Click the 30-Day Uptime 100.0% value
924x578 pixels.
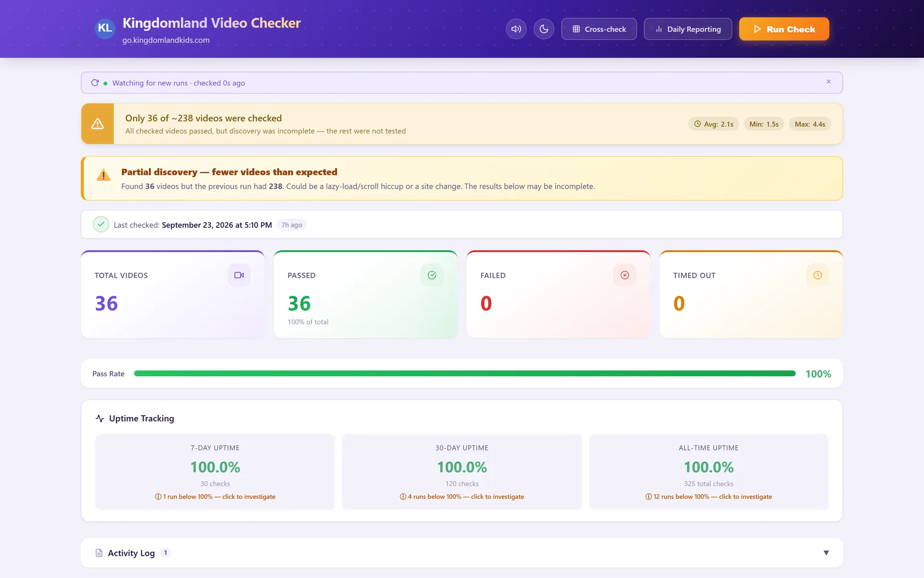click(x=462, y=467)
